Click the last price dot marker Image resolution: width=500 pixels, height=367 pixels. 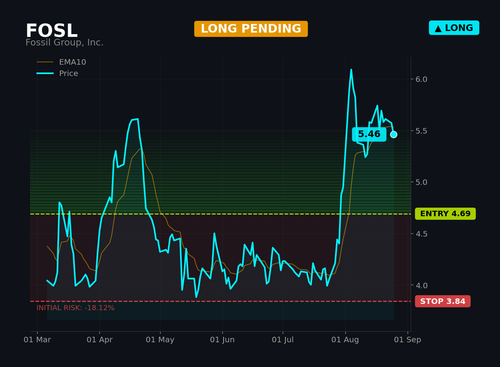tap(394, 135)
